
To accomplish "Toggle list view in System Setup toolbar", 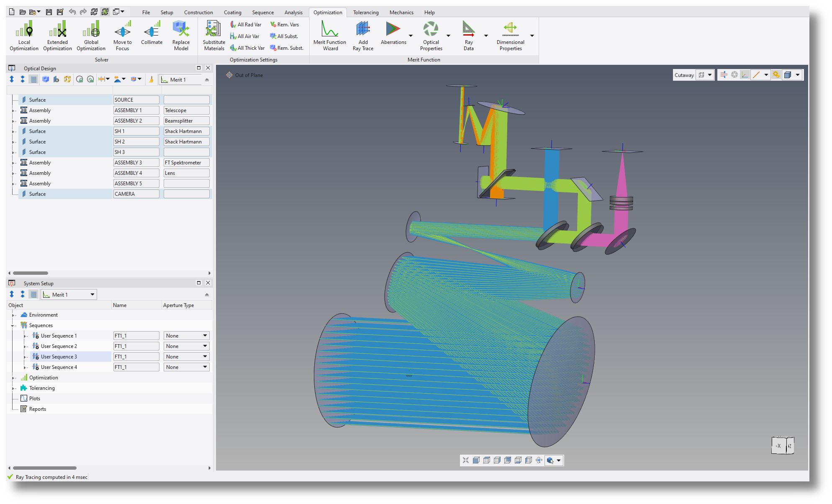I will click(x=34, y=294).
